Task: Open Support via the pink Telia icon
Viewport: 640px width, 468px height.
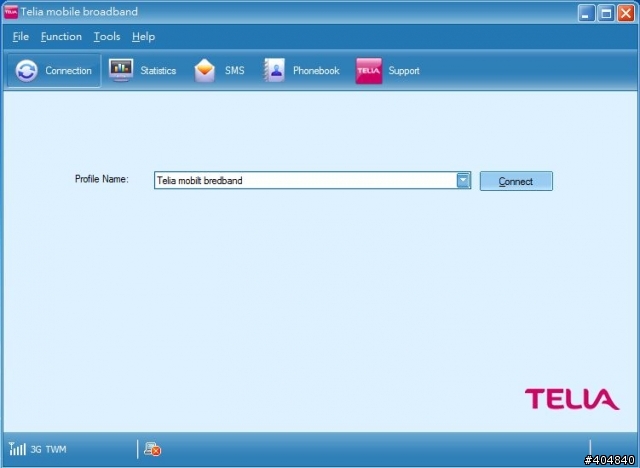Action: click(369, 71)
